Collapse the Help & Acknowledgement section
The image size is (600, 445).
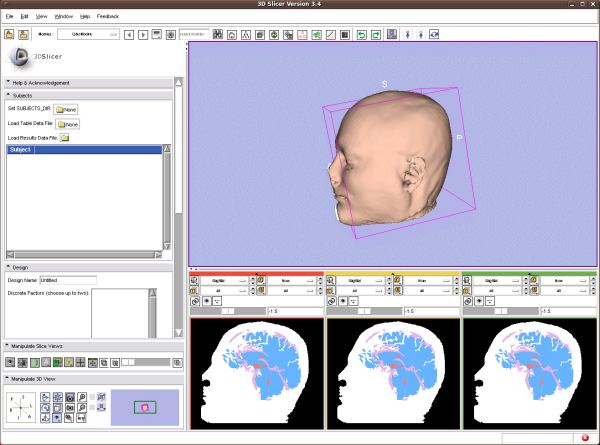(88, 83)
